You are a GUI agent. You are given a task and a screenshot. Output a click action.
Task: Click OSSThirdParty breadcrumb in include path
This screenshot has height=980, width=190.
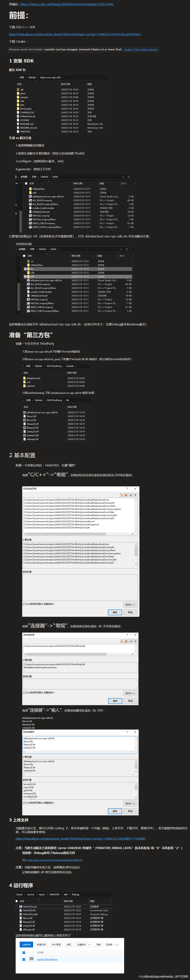click(54, 366)
